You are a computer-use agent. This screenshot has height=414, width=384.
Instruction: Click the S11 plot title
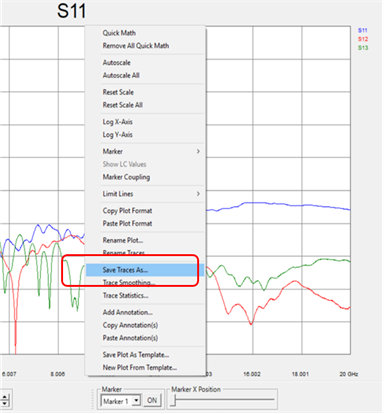point(71,11)
